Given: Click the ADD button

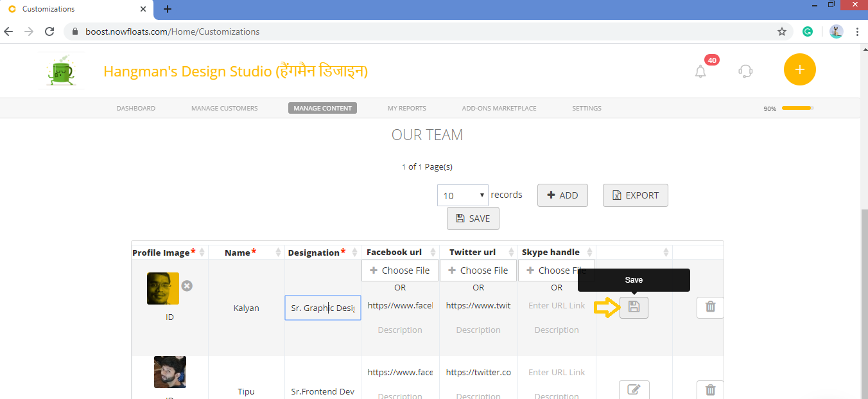Looking at the screenshot, I should coord(562,195).
